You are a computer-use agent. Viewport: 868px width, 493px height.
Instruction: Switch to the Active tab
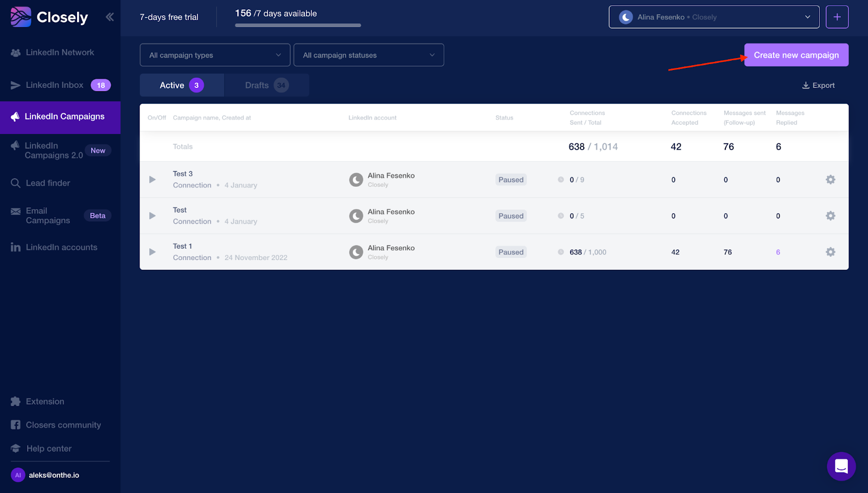[x=182, y=85]
